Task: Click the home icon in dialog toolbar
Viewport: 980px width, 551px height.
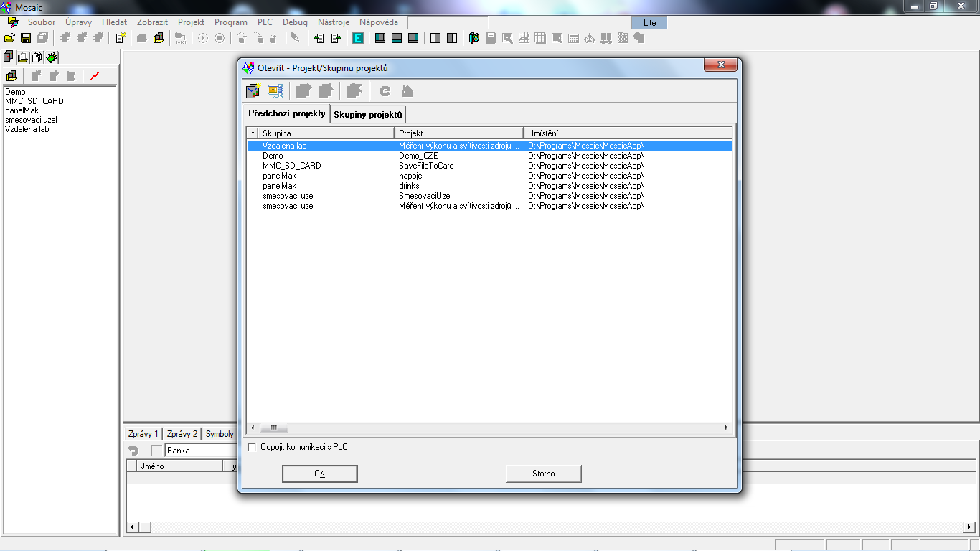Action: (x=407, y=91)
